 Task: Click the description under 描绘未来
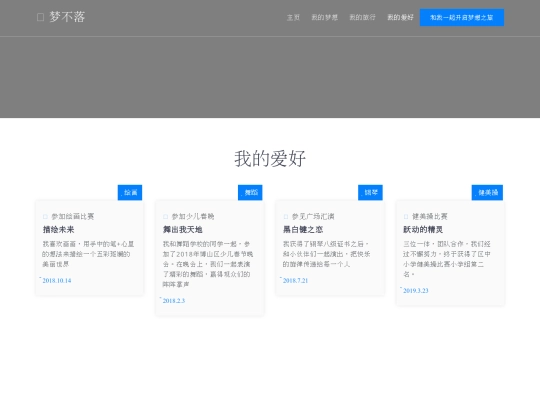(88, 254)
